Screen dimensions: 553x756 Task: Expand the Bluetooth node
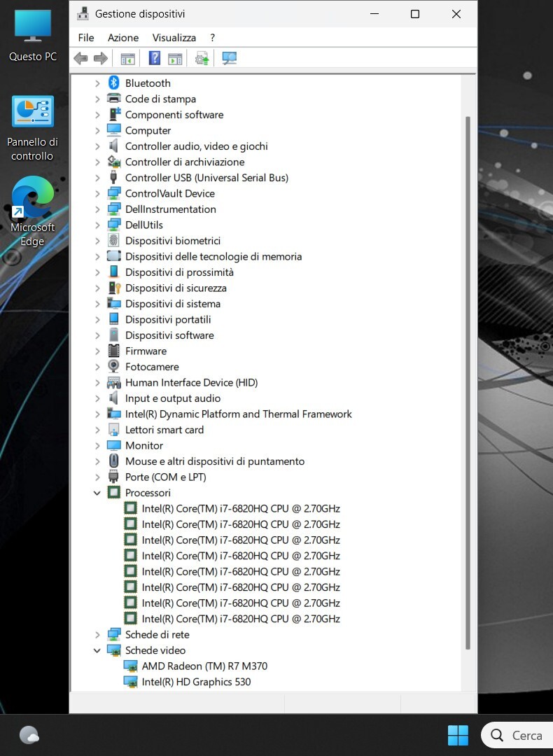point(97,83)
